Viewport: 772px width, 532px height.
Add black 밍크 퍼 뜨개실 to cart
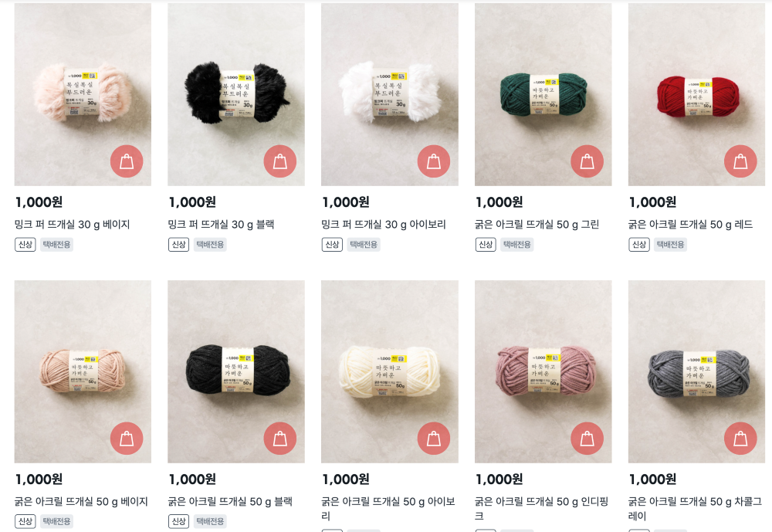click(x=280, y=161)
